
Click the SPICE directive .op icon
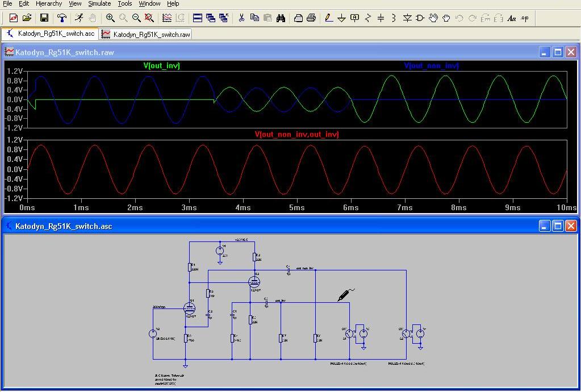click(x=525, y=18)
